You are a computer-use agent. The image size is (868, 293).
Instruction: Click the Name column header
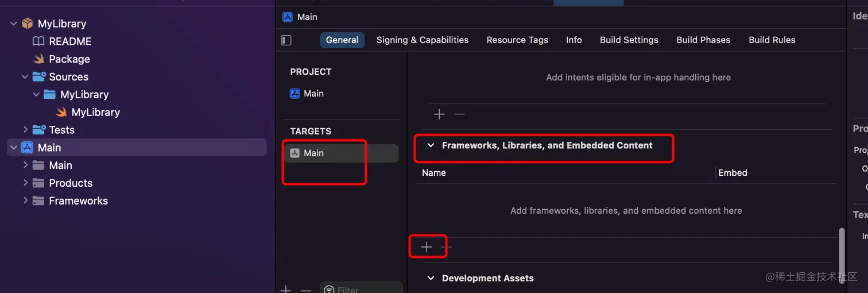tap(434, 172)
